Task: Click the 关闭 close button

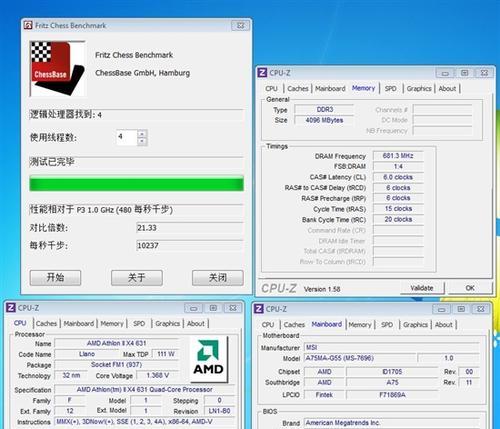Action: click(x=218, y=278)
